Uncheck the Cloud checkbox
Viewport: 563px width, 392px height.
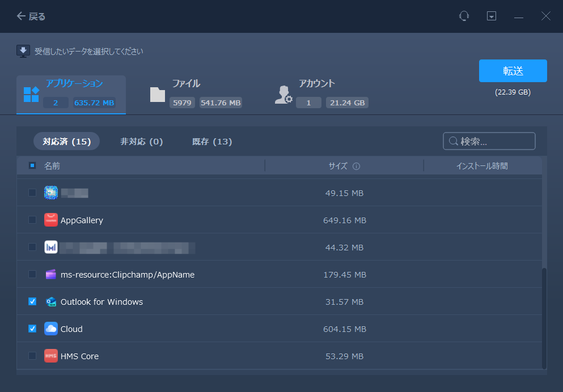point(32,329)
